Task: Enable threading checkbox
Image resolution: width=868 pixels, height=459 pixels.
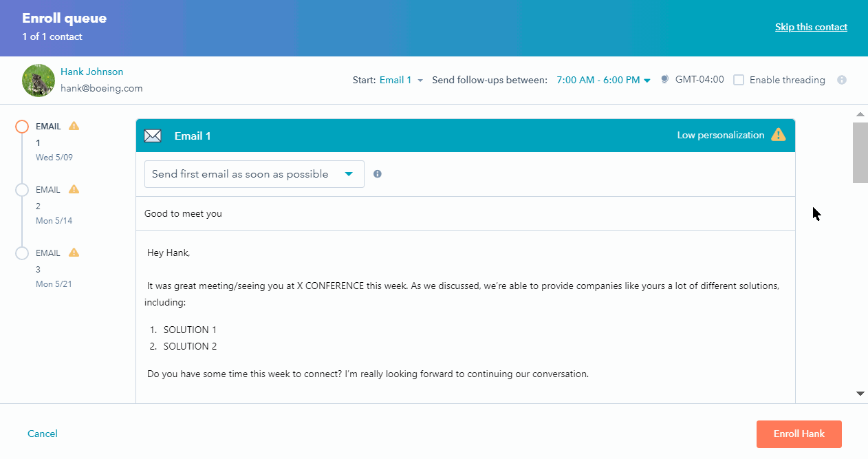Action: [x=739, y=80]
